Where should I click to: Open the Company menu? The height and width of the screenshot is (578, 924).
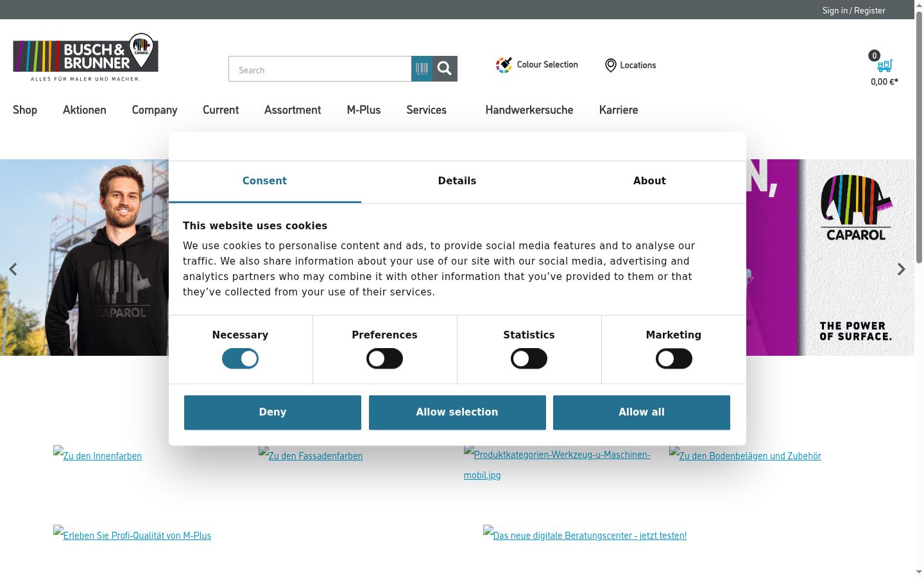[x=155, y=110]
